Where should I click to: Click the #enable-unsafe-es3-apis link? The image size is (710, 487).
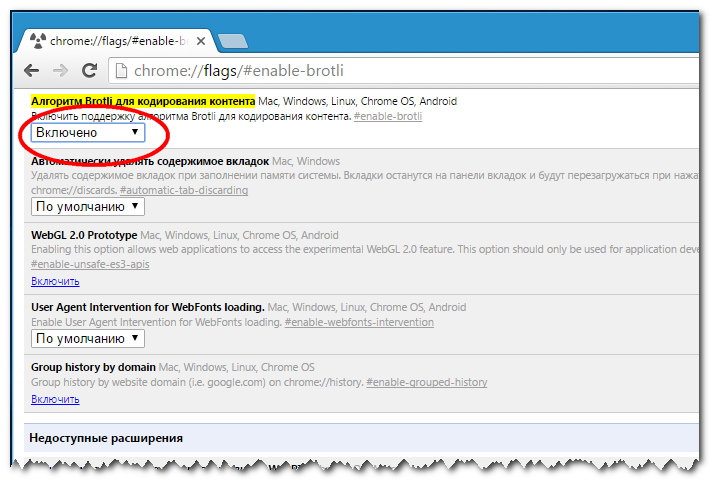pos(90,264)
